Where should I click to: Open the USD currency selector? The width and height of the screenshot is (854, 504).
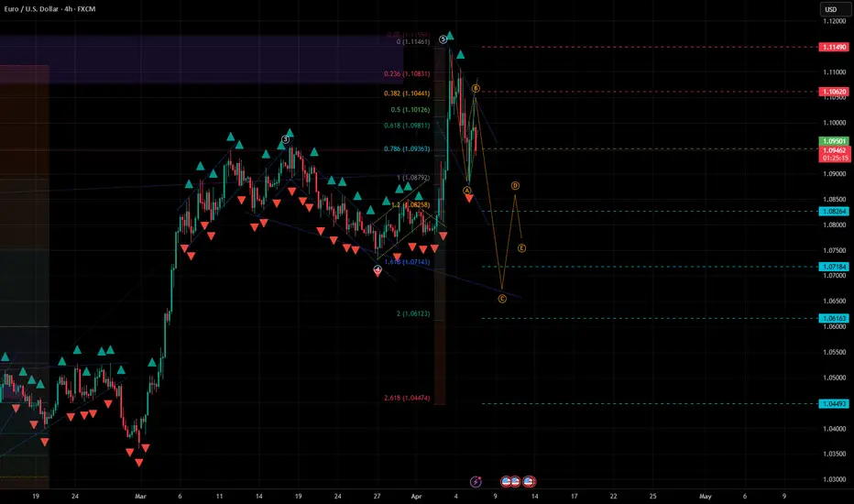(x=835, y=9)
